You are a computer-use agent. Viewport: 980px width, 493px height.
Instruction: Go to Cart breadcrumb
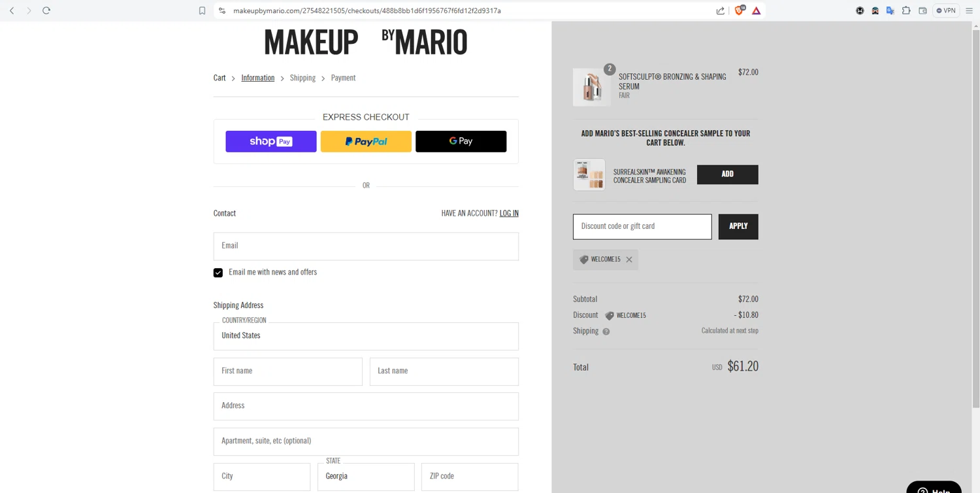coord(220,78)
